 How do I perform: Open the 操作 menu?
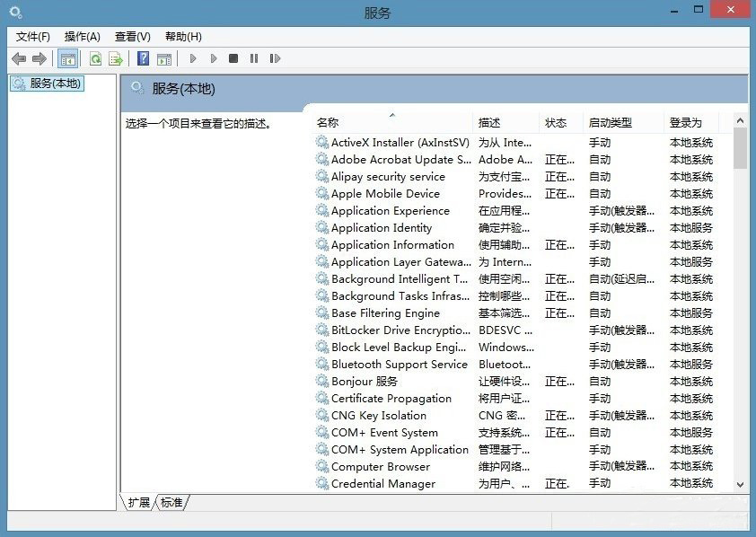pyautogui.click(x=82, y=36)
